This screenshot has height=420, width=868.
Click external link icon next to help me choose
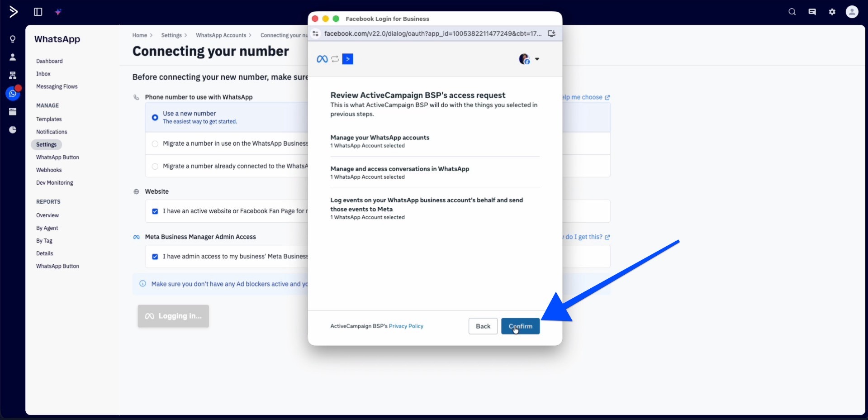[x=607, y=97]
